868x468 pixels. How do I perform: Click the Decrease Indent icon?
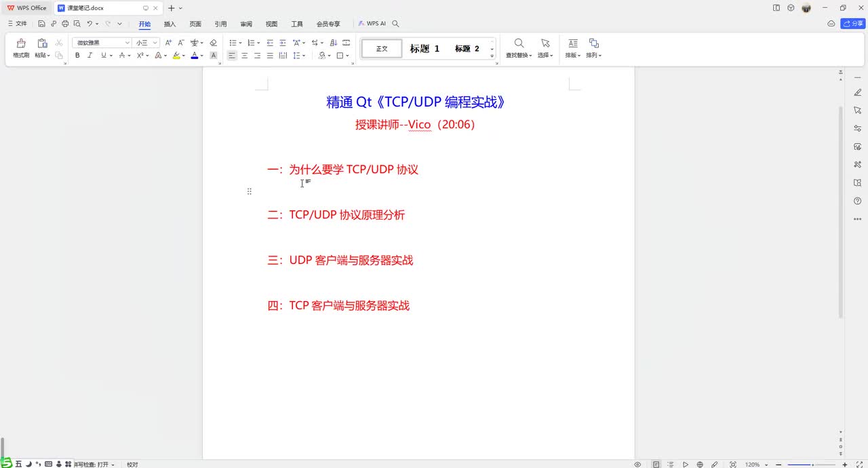270,43
